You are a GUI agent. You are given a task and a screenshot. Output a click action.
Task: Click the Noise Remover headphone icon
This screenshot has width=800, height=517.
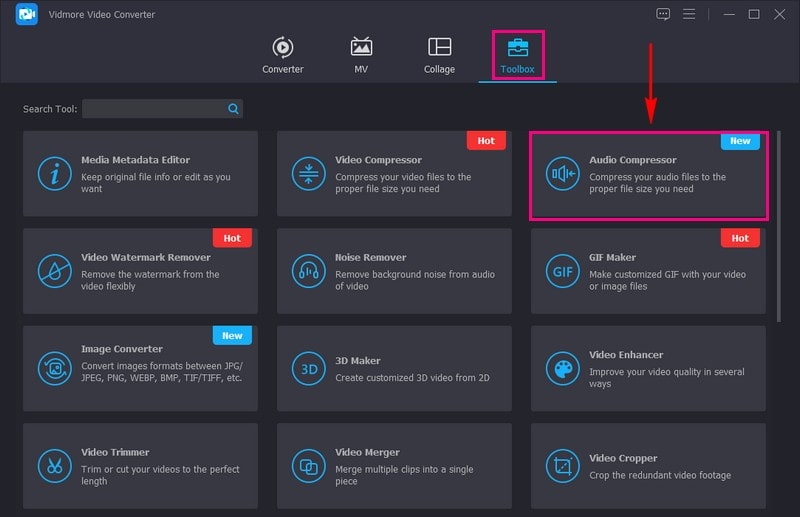tap(308, 271)
